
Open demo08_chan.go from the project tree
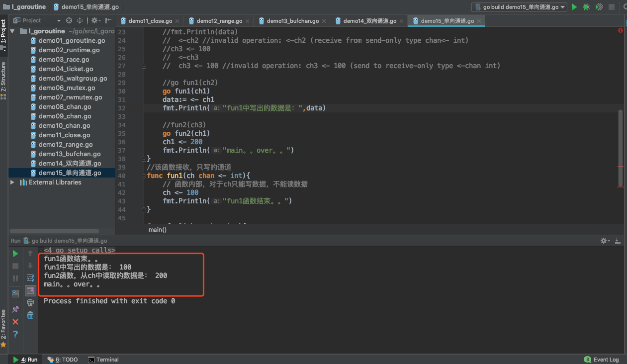pyautogui.click(x=65, y=107)
